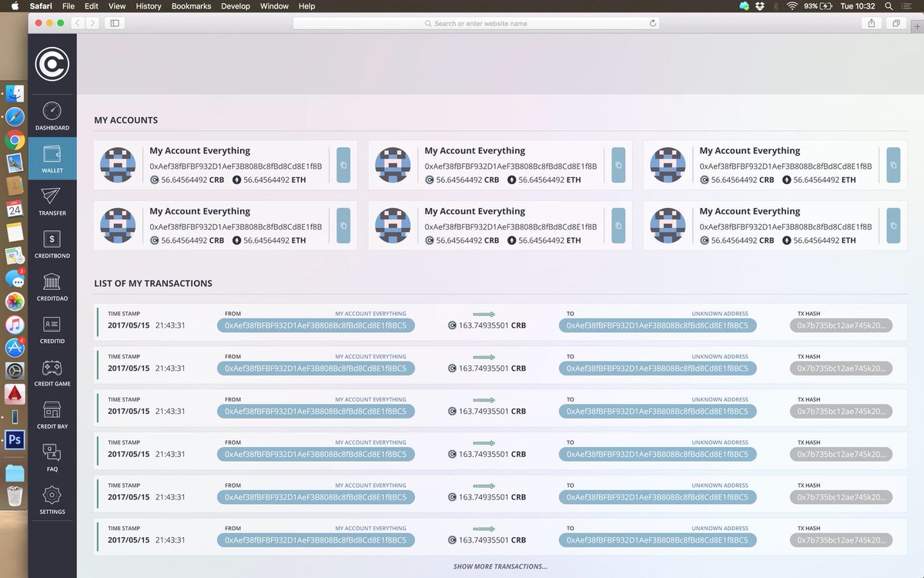The image size is (924, 578).
Task: Toggle Safari's sidebar button
Action: (x=115, y=23)
